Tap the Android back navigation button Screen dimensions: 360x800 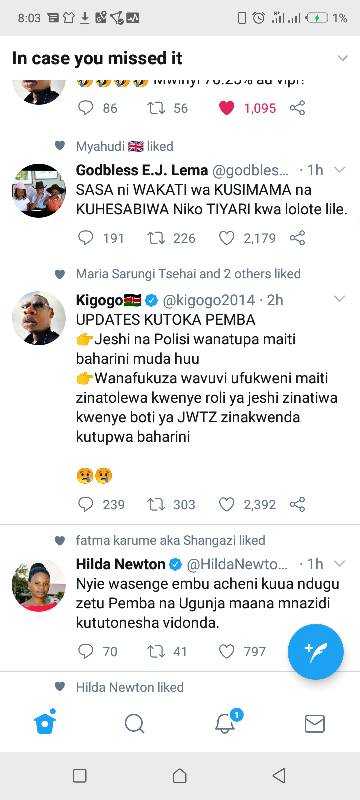click(x=279, y=776)
